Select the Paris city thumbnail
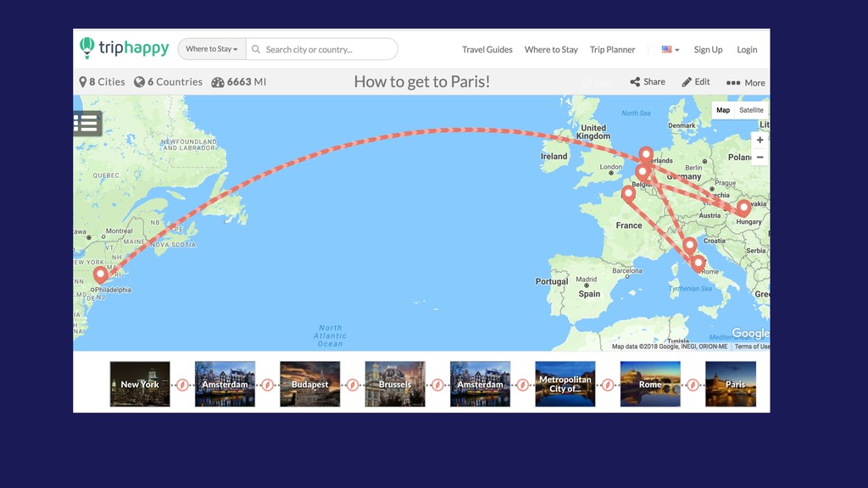The height and width of the screenshot is (488, 868). (x=731, y=384)
